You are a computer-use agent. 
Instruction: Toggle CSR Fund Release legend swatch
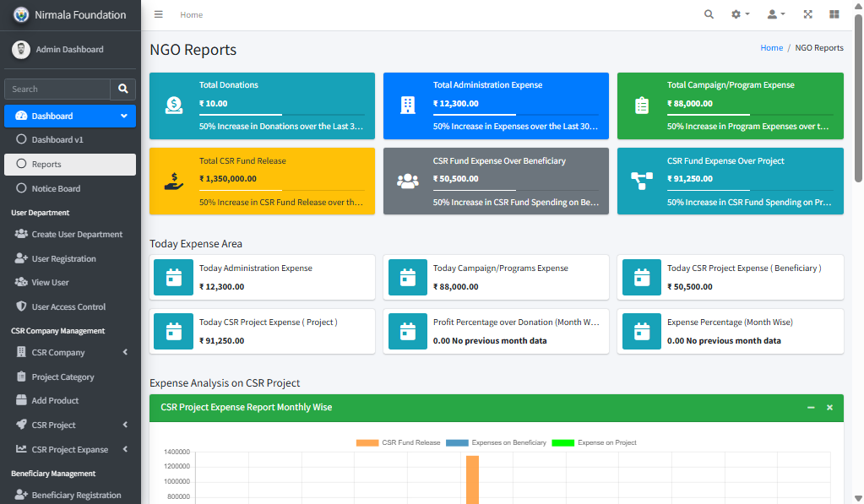[x=367, y=442]
